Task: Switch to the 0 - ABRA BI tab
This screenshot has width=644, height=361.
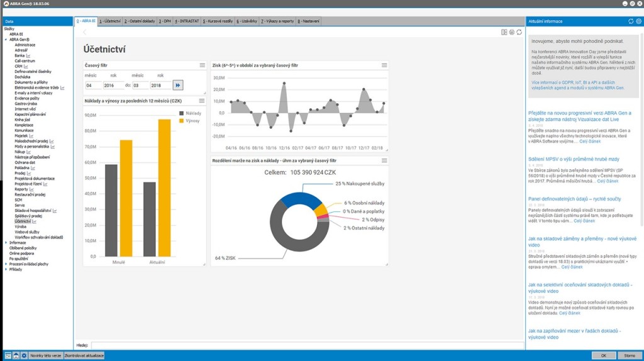Action: click(86, 21)
